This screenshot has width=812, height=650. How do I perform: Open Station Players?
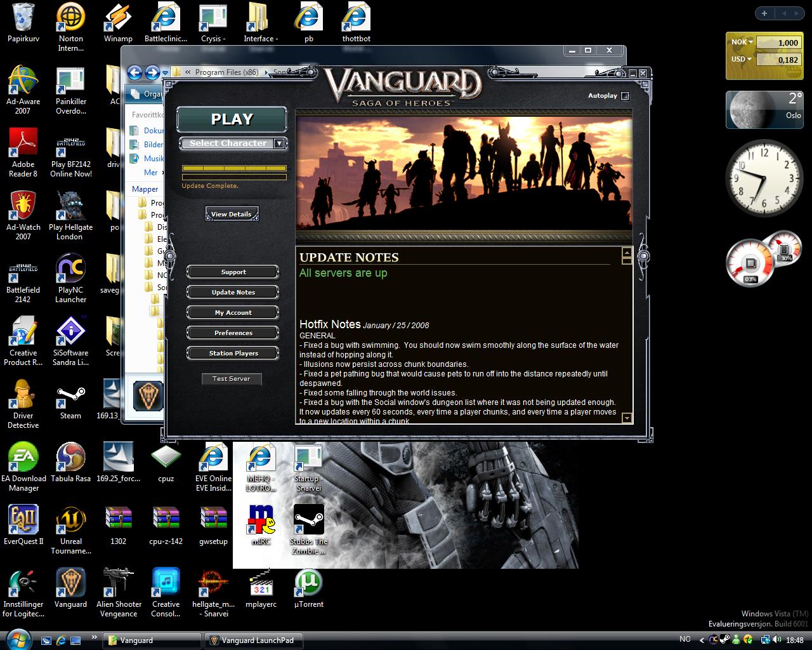coord(233,354)
